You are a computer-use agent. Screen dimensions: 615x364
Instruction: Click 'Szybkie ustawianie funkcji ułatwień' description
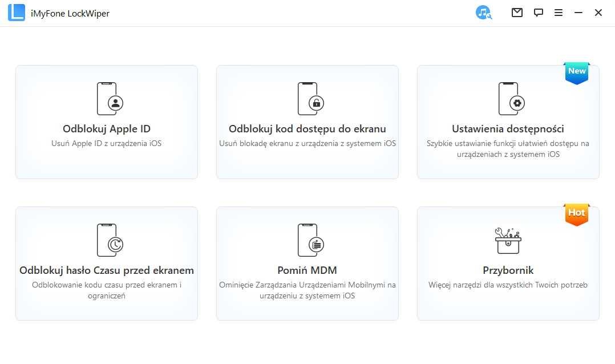508,149
